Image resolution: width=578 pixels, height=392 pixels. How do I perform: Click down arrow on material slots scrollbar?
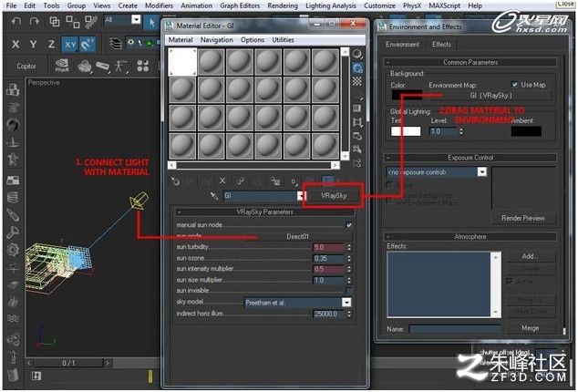[x=345, y=157]
